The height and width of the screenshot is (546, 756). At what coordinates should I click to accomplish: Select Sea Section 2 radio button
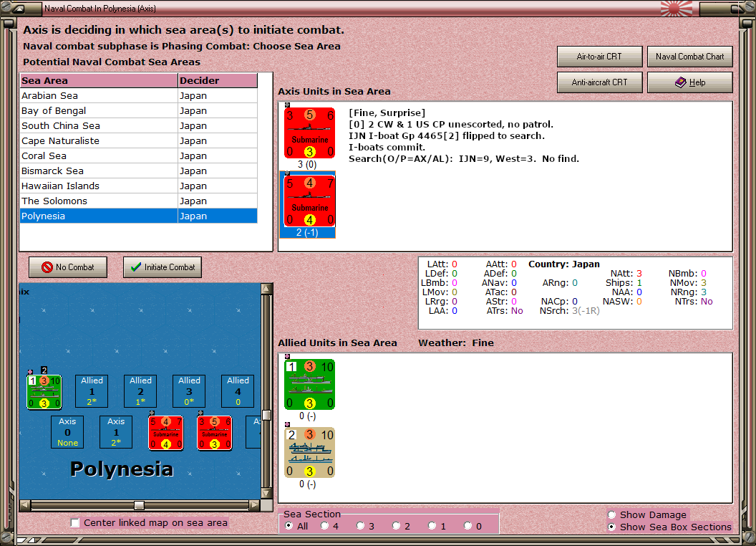tap(396, 526)
